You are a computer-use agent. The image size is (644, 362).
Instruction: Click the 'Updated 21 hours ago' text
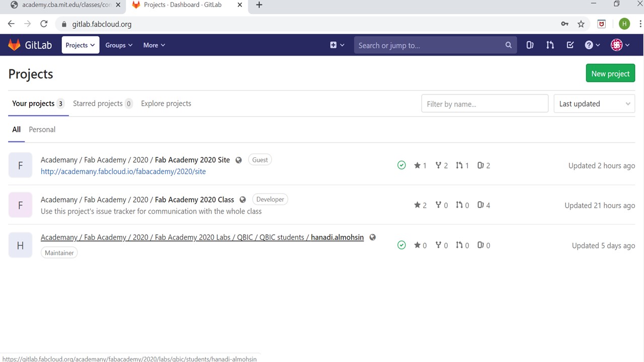point(600,205)
